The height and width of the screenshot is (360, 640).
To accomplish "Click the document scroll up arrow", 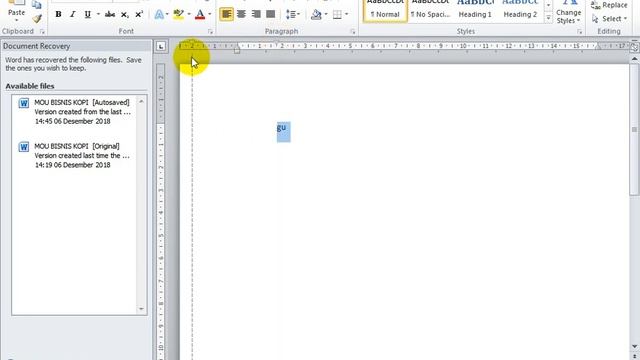I will click(634, 60).
